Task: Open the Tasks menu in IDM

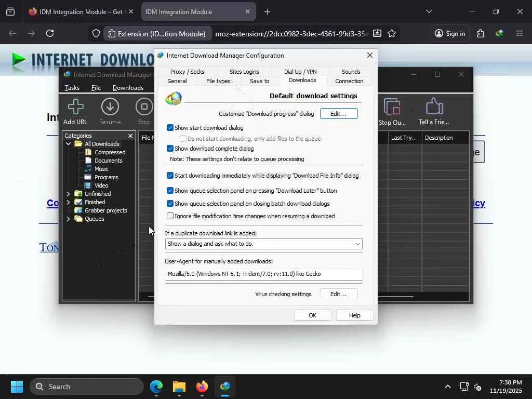Action: 72,88
